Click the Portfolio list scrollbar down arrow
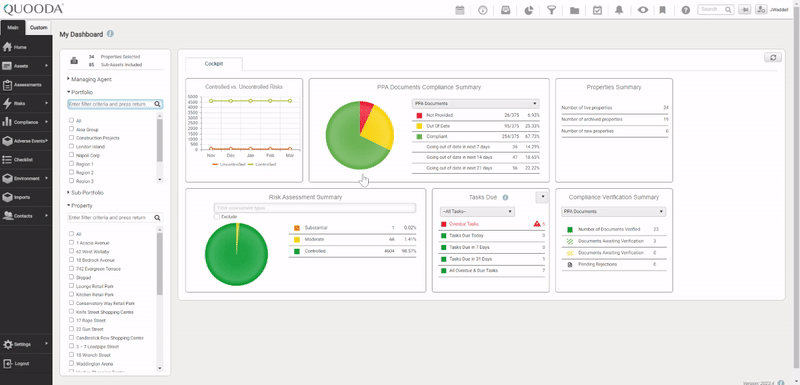 (x=160, y=179)
